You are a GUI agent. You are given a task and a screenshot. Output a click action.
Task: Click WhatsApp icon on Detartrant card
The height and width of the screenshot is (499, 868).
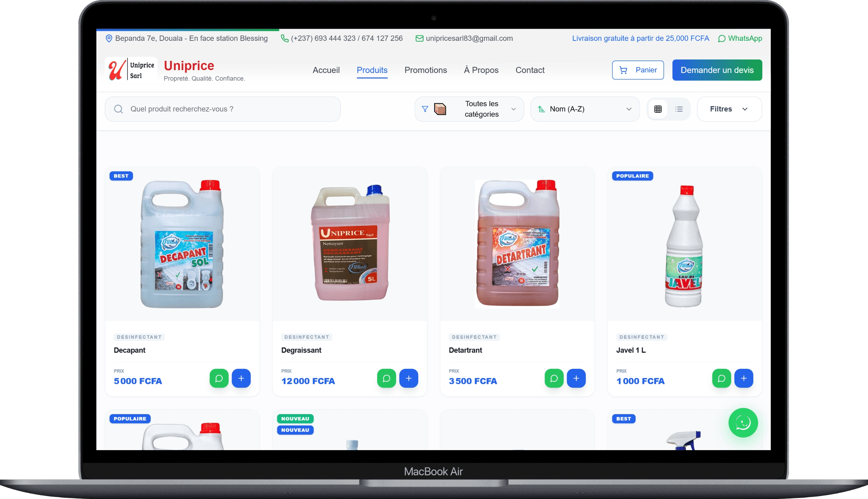[x=554, y=378]
